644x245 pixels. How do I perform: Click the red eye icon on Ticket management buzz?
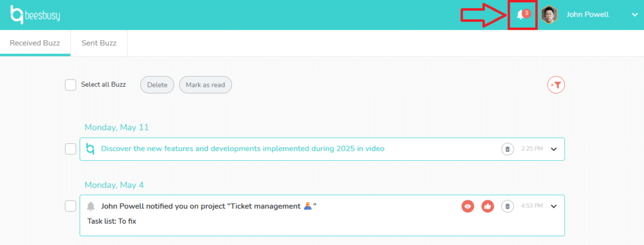click(x=468, y=206)
